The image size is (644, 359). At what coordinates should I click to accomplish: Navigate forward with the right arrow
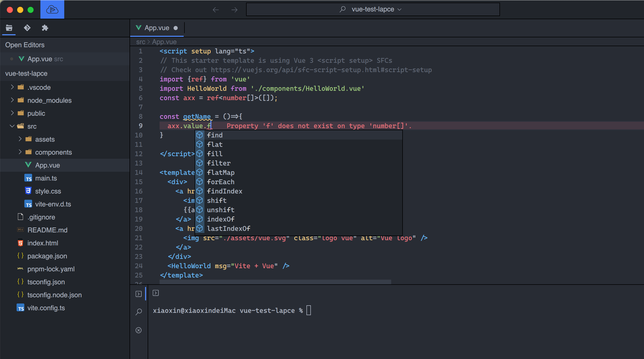click(x=234, y=10)
